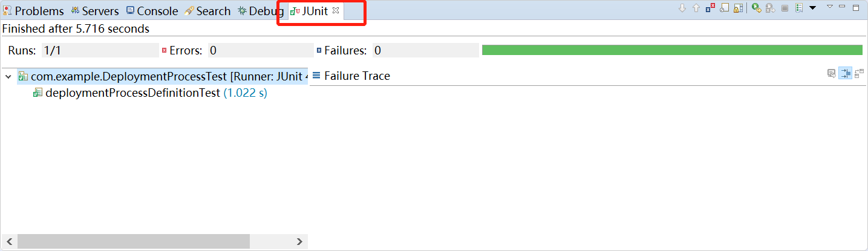Click Show Stack Trace in Console icon
This screenshot has height=251, width=868.
(x=832, y=73)
